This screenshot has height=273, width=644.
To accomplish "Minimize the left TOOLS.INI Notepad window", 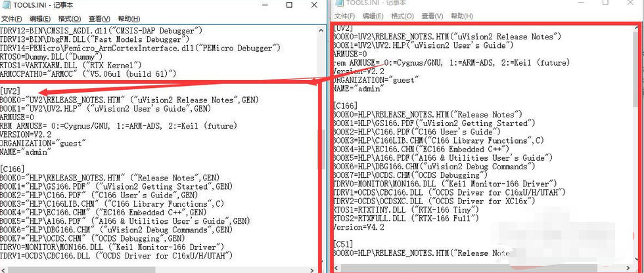I will (x=265, y=5).
